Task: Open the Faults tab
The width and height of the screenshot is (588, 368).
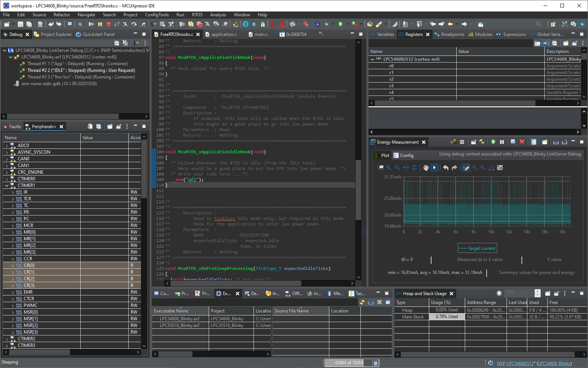Action: [x=12, y=127]
